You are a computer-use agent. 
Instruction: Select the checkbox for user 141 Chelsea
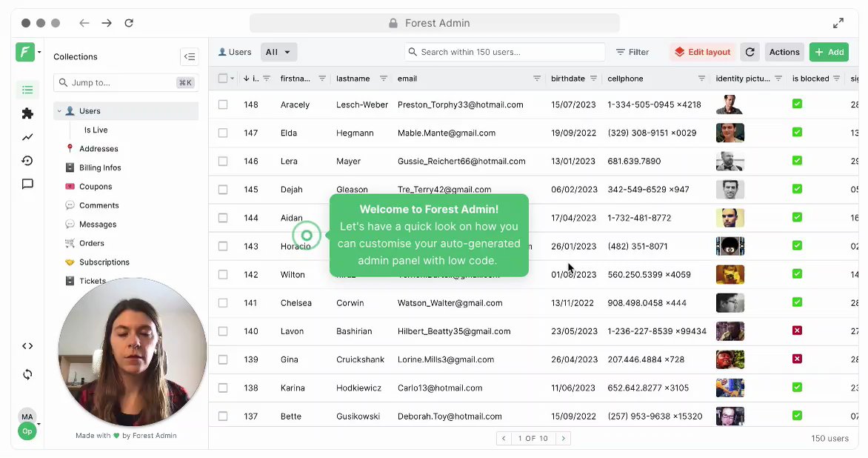(222, 303)
